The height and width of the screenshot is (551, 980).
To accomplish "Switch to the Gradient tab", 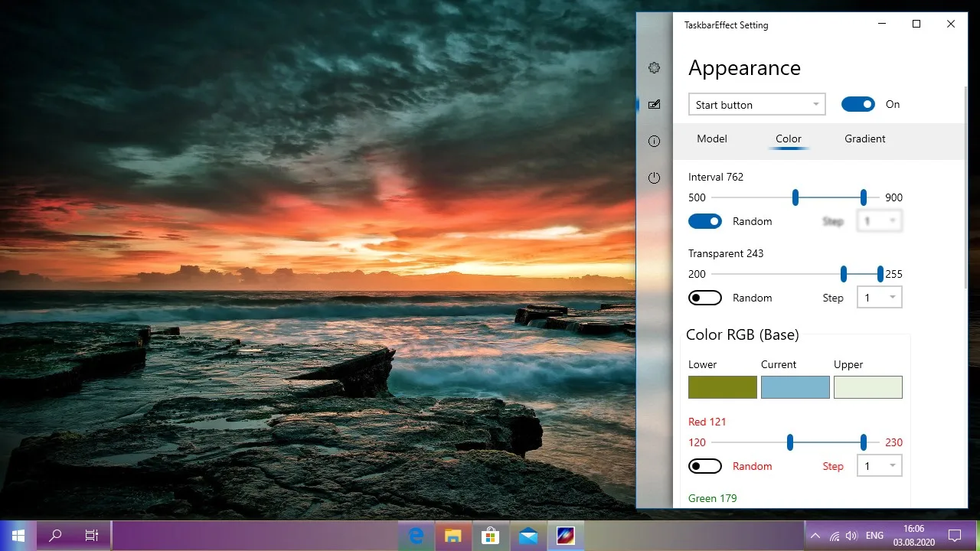I will (x=865, y=139).
